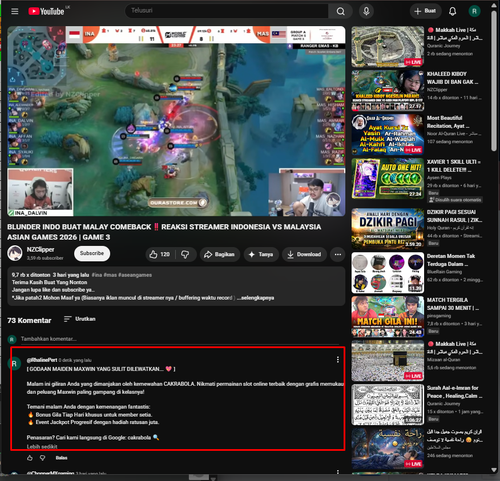Open Deretan Momen Tak Terduga thumbnail

click(388, 273)
